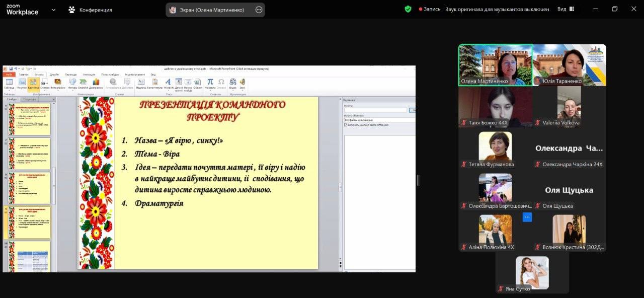Screen dimensions: 644x298
Task: Select Олена Мартиненко's video tile
Action: coord(496,65)
